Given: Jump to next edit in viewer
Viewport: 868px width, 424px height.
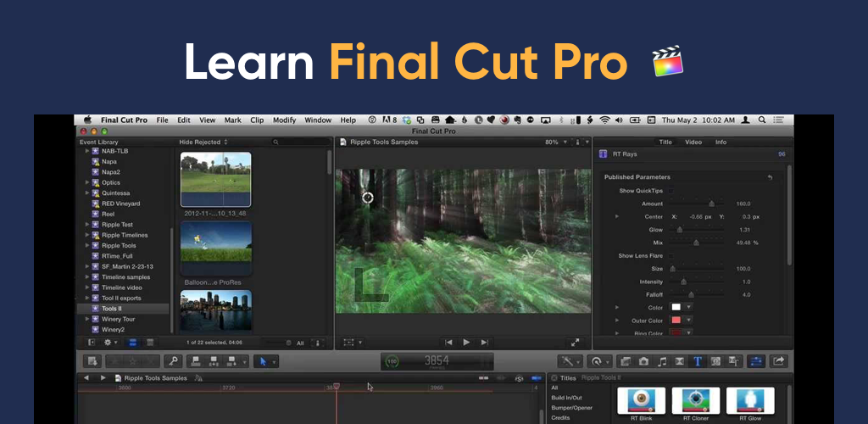Looking at the screenshot, I should 484,343.
